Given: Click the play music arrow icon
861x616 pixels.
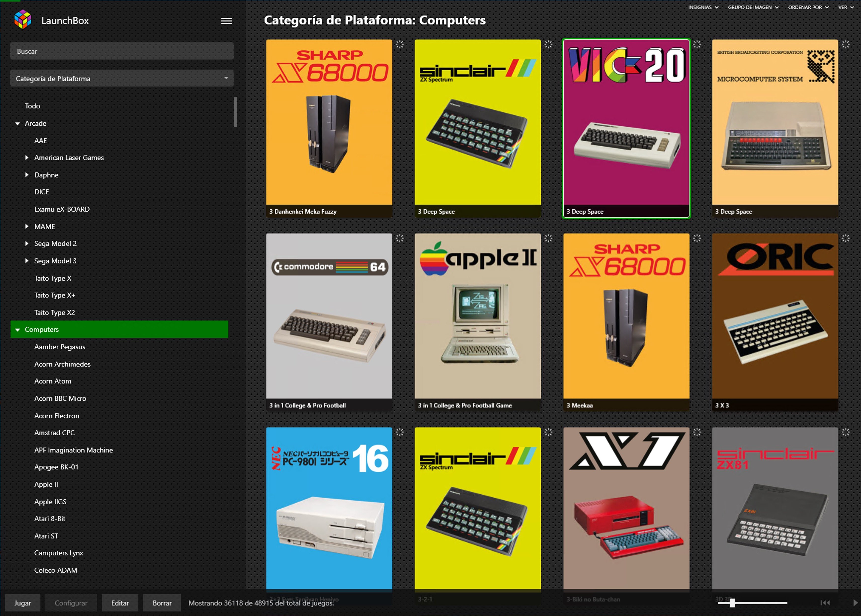Looking at the screenshot, I should click(x=855, y=603).
